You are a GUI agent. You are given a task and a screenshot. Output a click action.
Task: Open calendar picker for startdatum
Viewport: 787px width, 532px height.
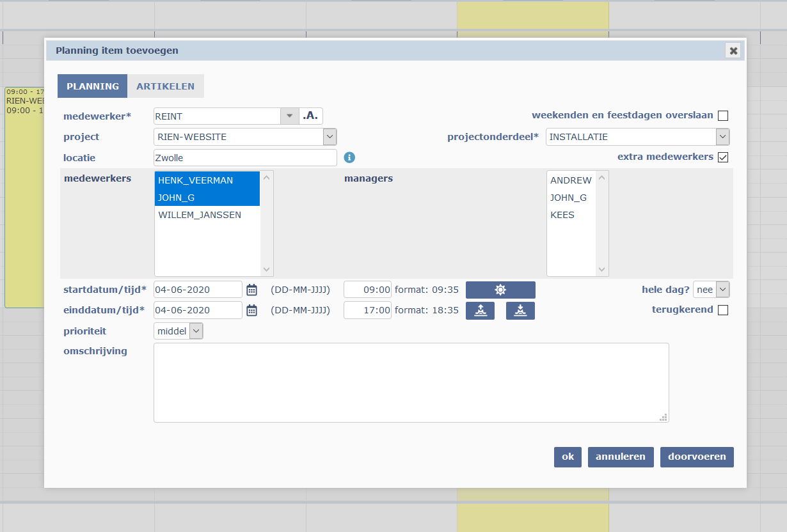(251, 290)
